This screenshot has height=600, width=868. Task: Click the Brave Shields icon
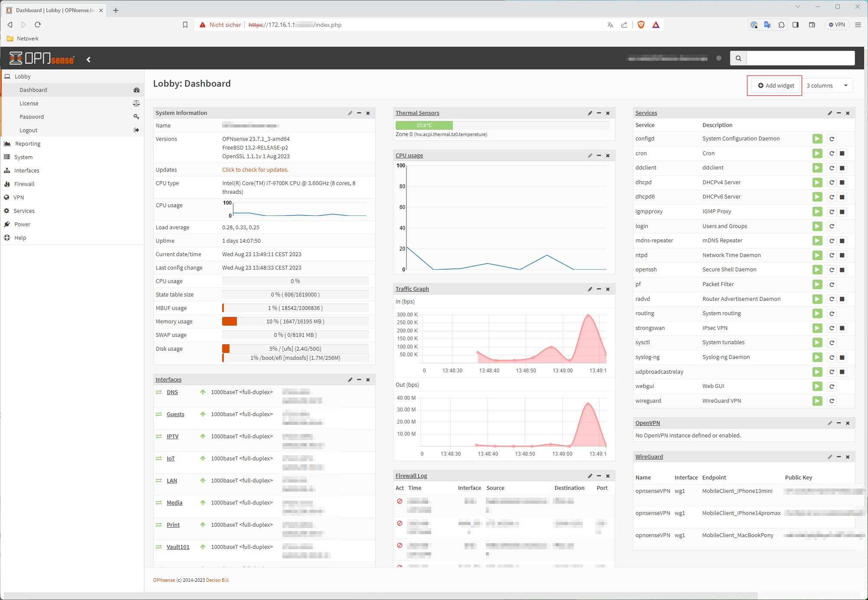[x=641, y=25]
